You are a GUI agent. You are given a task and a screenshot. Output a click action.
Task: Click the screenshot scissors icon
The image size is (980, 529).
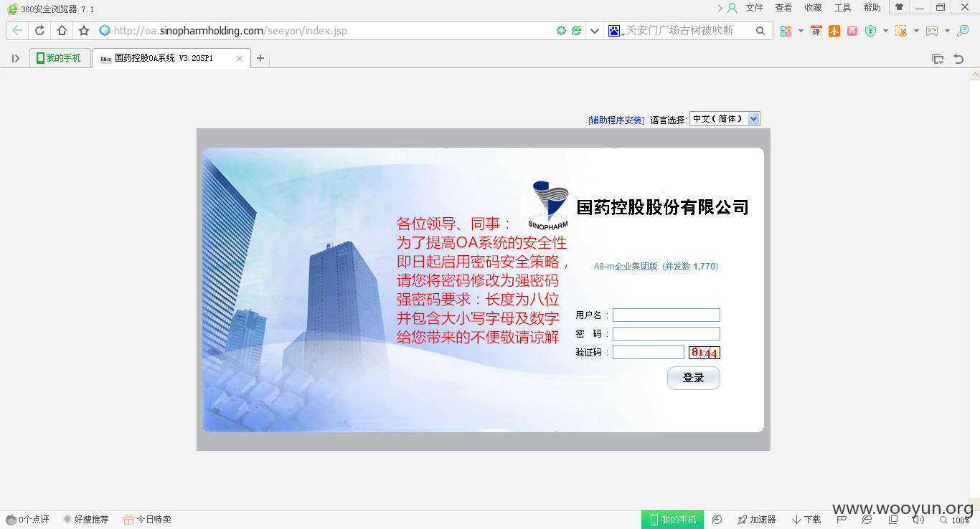coord(900,31)
